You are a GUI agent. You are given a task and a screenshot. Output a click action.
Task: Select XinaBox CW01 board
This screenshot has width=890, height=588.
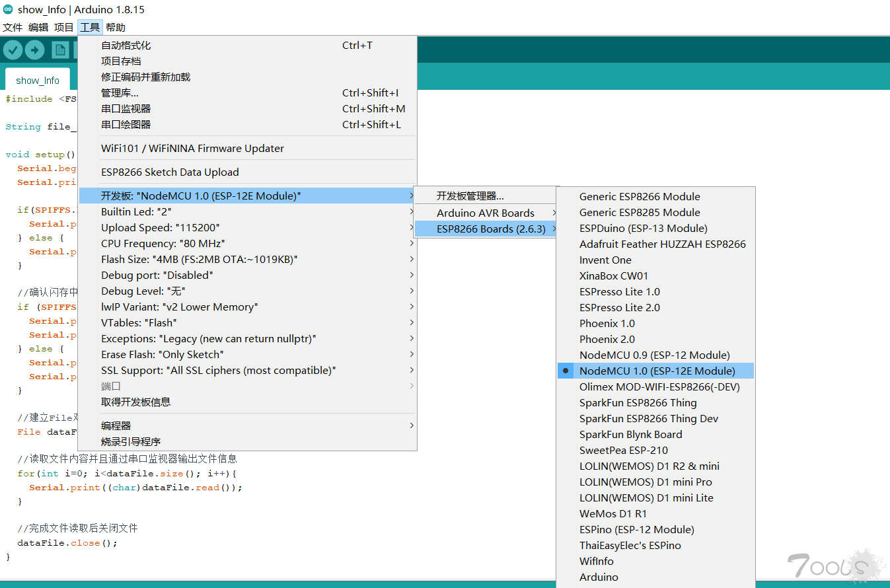(655, 276)
